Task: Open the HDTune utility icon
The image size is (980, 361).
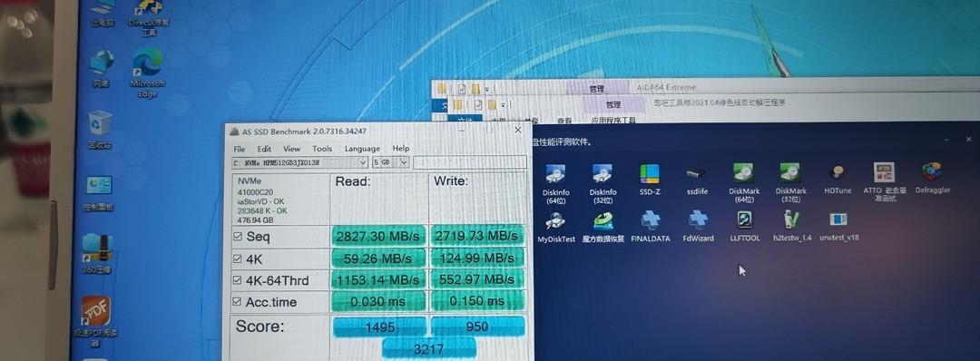Action: coord(838,180)
